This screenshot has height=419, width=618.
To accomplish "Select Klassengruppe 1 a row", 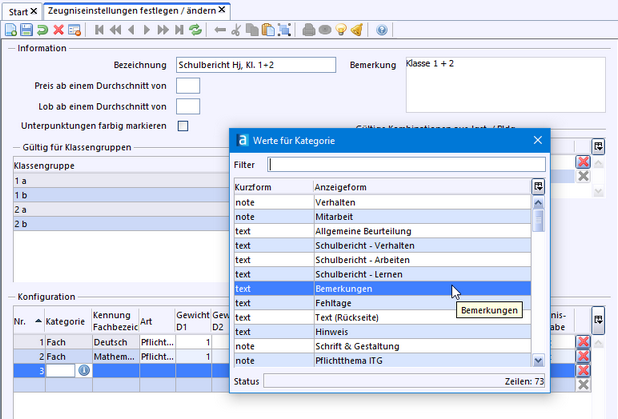I will [x=121, y=181].
